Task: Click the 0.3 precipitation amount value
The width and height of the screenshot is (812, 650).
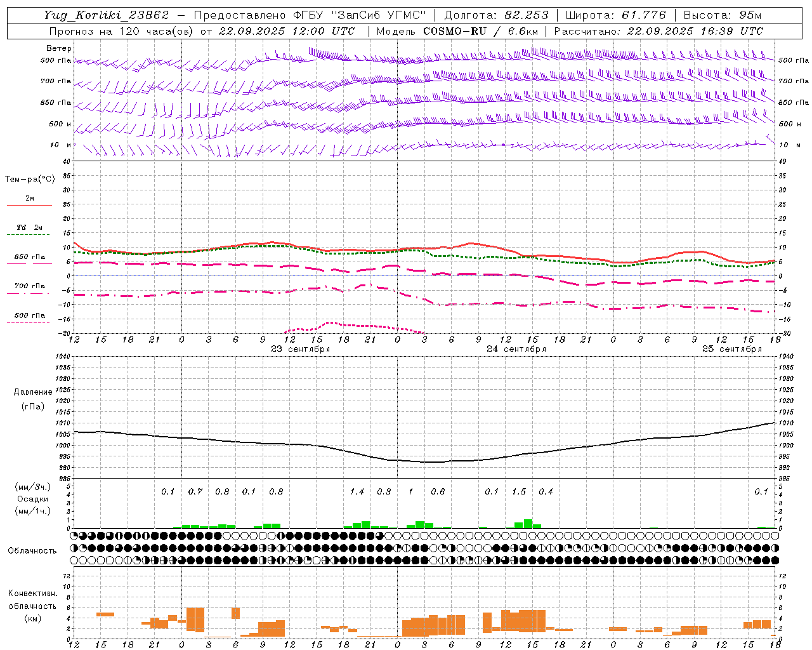Action: [384, 491]
